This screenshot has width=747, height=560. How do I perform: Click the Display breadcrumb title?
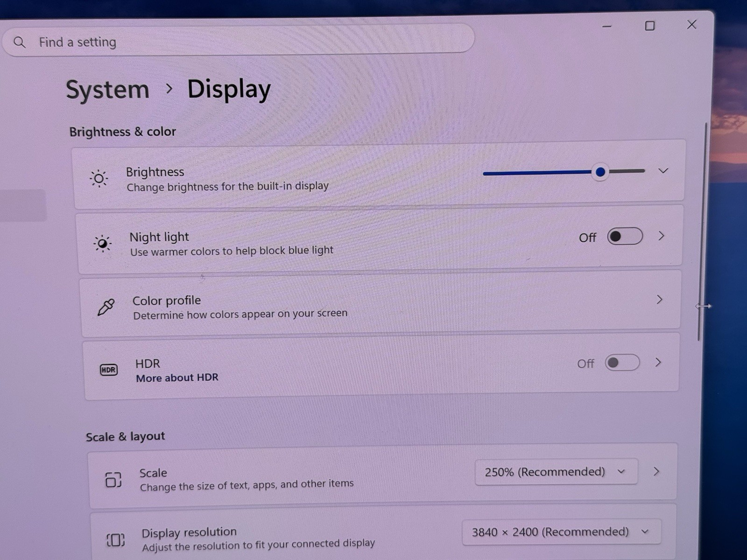(229, 89)
